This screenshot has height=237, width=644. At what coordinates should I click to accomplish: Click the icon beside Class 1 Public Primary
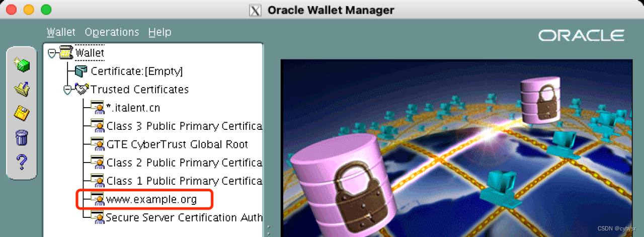coord(97,181)
